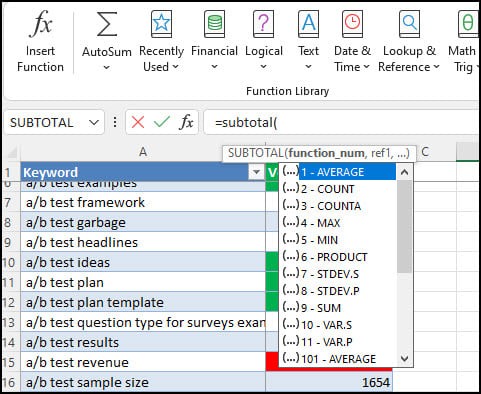Open Lookup & Reference functions icon
Image resolution: width=481 pixels, height=394 pixels.
pyautogui.click(x=409, y=23)
